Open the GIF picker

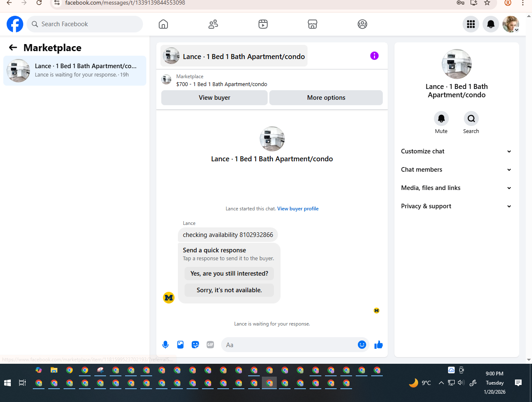(x=210, y=345)
